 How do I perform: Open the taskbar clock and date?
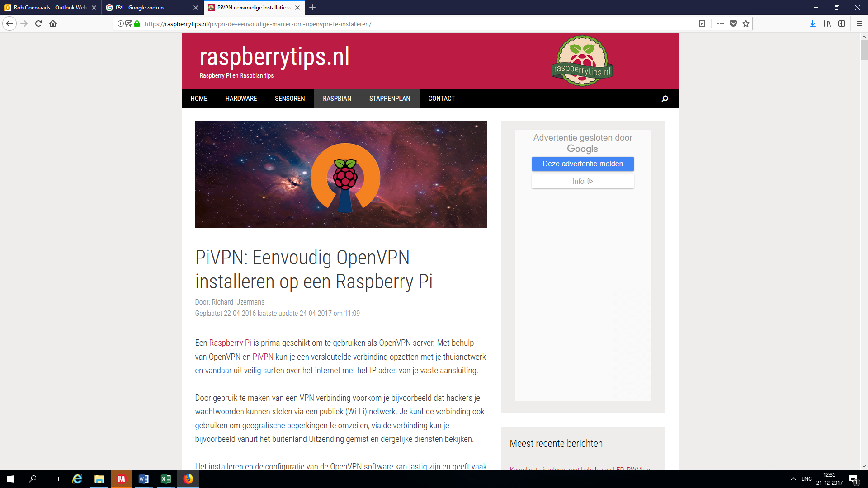829,479
